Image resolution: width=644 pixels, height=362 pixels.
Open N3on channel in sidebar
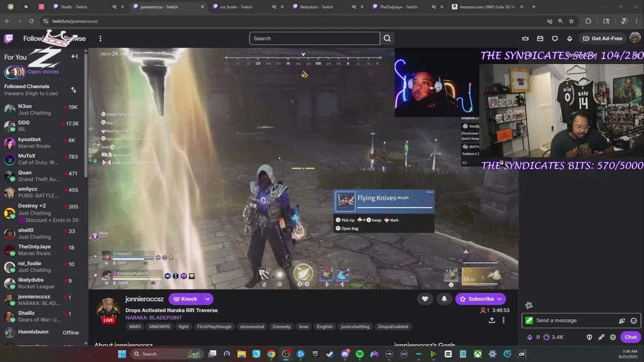point(43,110)
